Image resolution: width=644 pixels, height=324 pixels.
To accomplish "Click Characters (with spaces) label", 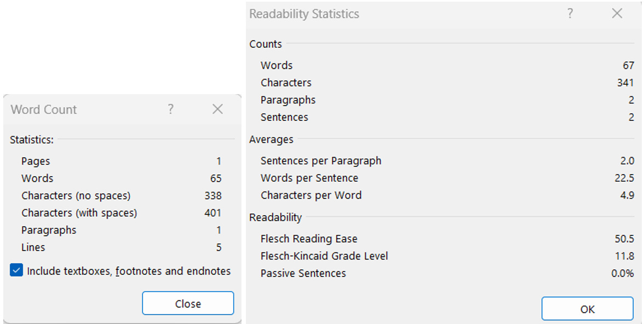I will coord(79,213).
